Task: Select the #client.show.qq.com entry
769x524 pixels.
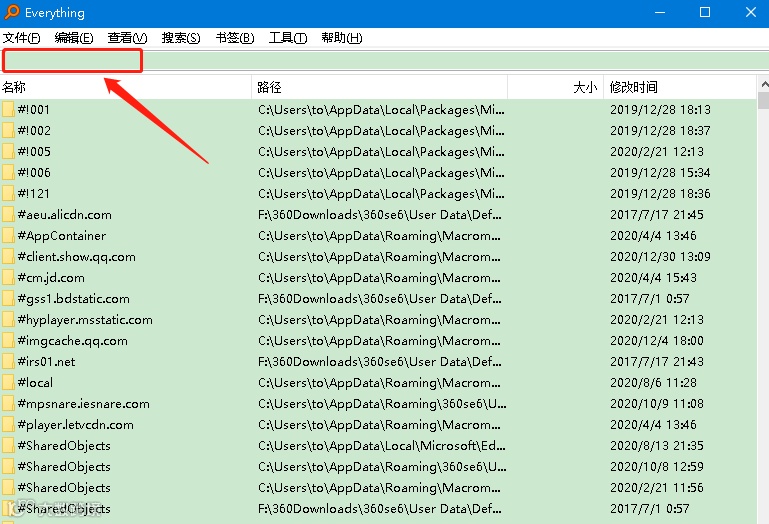Action: coord(76,257)
